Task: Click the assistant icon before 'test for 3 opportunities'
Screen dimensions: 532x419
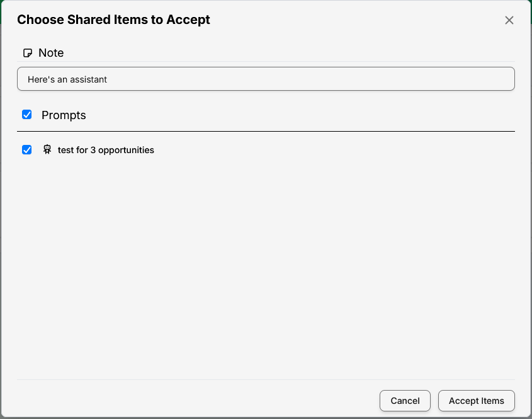Action: (x=47, y=150)
